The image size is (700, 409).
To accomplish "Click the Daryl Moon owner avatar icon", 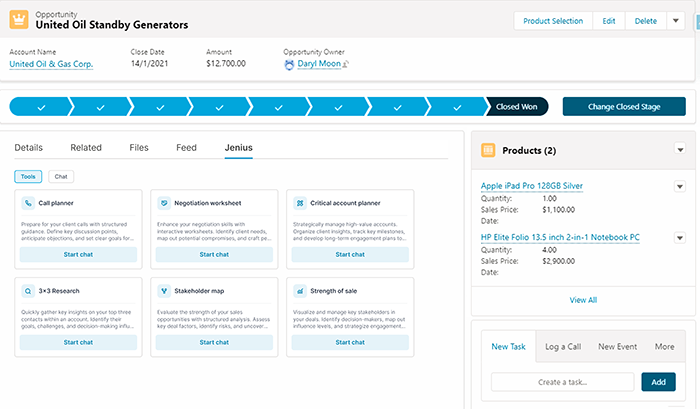I will [289, 65].
